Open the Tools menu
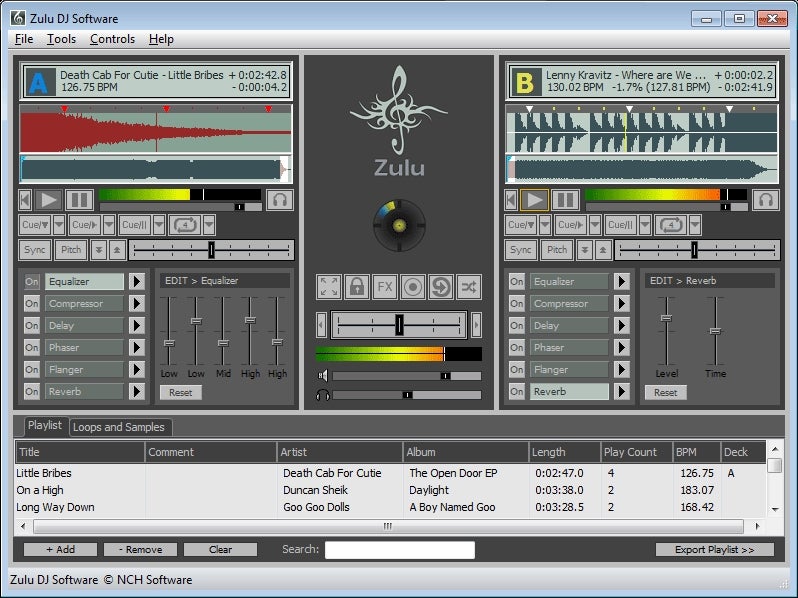The width and height of the screenshot is (798, 598). click(61, 39)
